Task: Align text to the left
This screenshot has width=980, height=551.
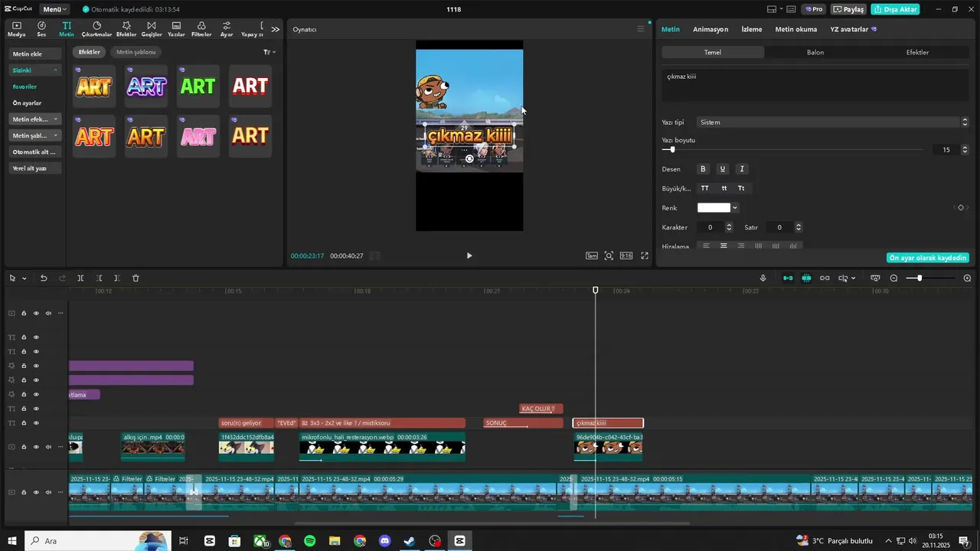Action: pos(706,246)
